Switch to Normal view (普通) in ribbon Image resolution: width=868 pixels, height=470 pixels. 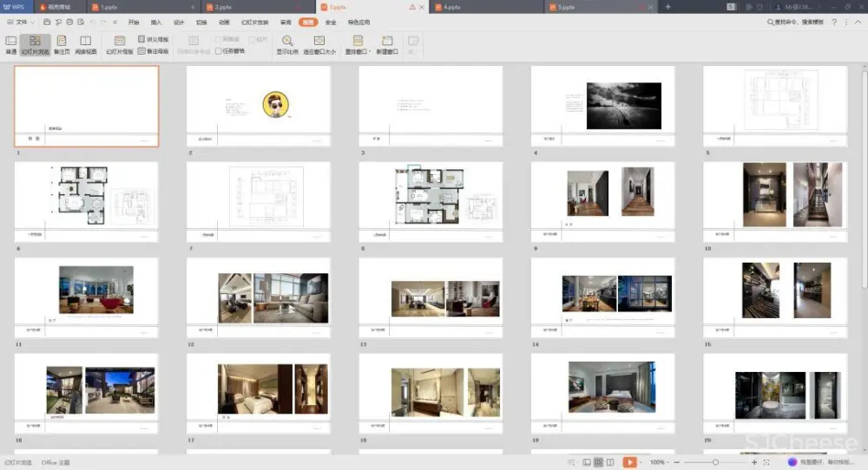[10, 44]
